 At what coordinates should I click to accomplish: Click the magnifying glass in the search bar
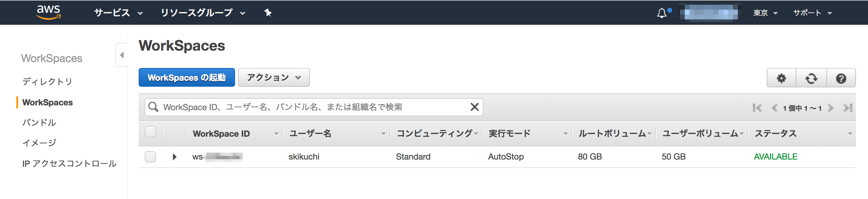[x=153, y=107]
